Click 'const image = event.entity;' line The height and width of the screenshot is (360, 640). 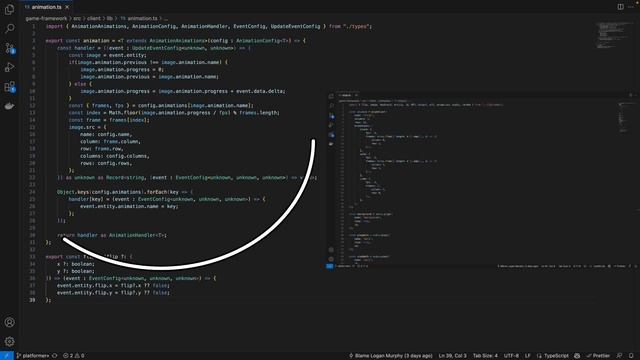point(107,55)
